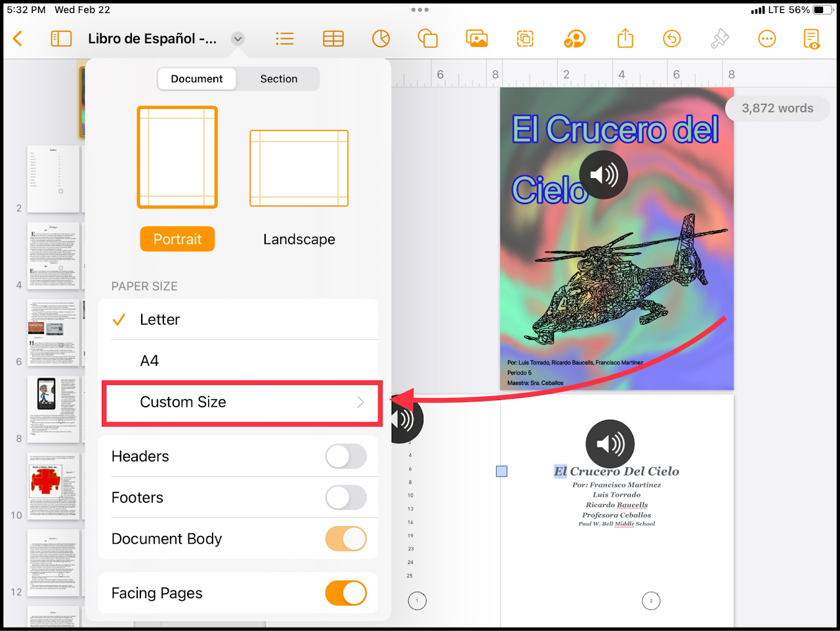Tap the 5:32 PM clock
This screenshot has height=631, width=840.
26,10
